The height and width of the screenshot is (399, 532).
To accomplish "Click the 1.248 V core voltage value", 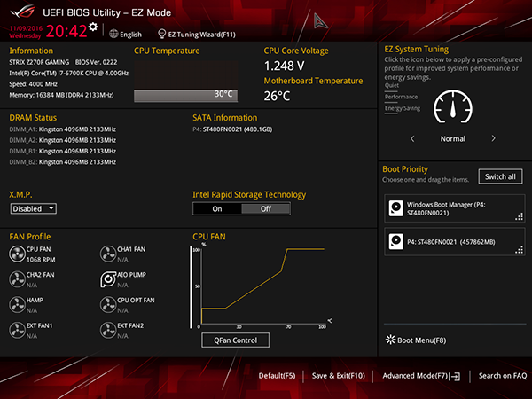I will point(285,66).
